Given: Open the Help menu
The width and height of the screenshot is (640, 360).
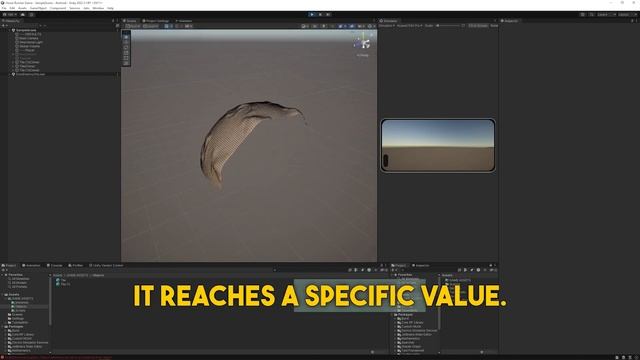Looking at the screenshot, I should click(x=110, y=8).
